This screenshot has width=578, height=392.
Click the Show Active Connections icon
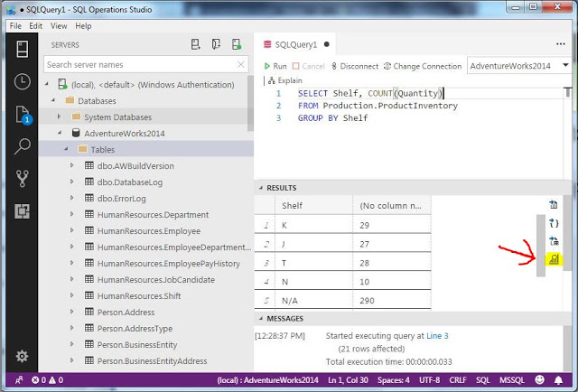pos(237,44)
